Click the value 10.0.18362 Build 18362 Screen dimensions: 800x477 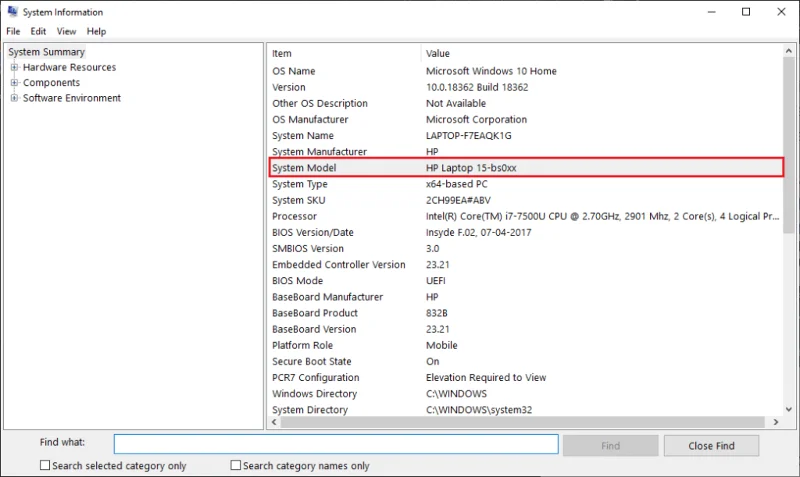(477, 87)
